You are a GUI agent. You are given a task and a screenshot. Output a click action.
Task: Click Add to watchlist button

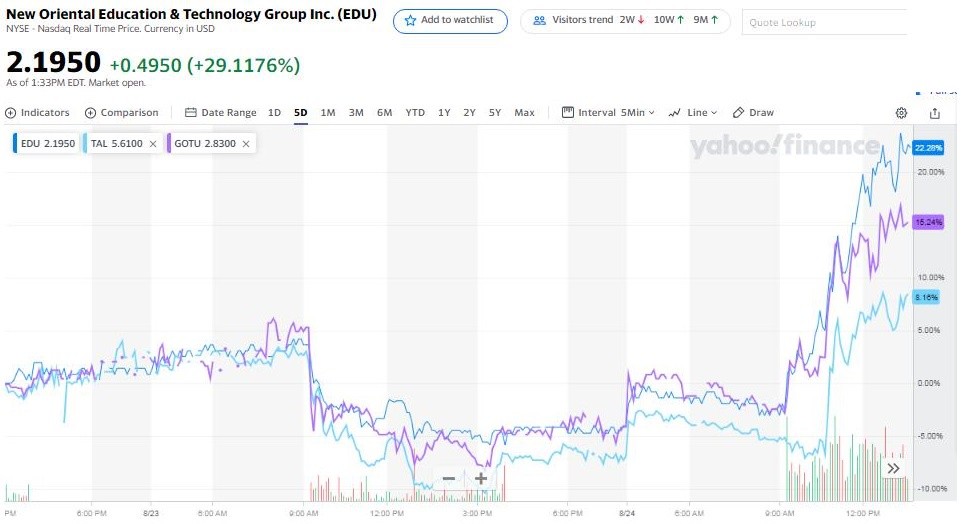click(450, 21)
